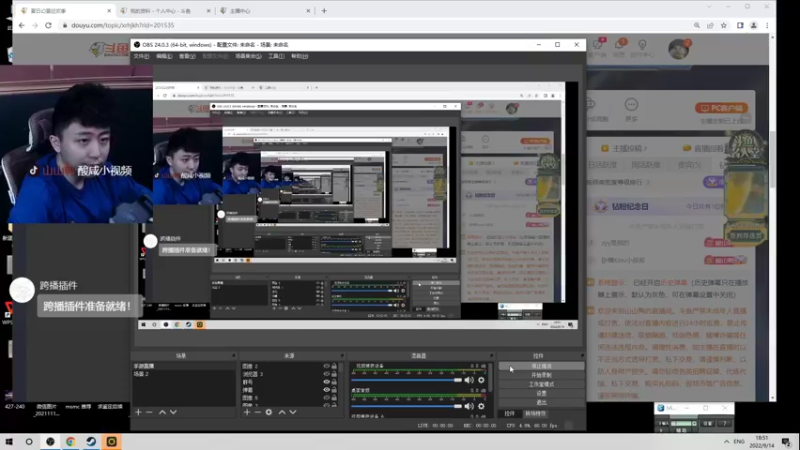
Task: Show hidden system tray icons
Action: (727, 442)
